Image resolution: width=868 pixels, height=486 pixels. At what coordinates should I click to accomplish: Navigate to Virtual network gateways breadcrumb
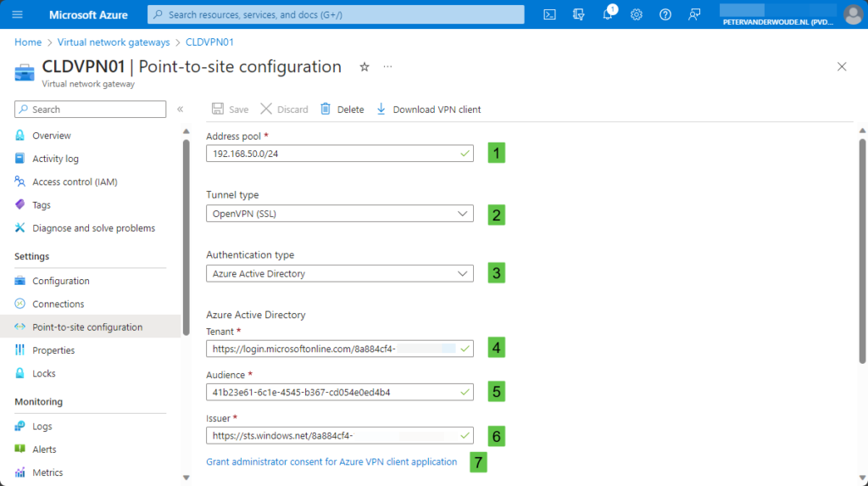click(114, 42)
